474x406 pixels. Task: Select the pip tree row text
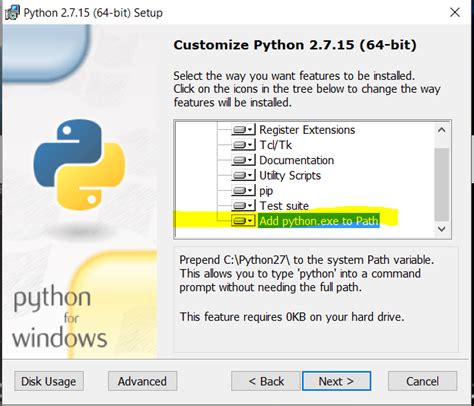(x=266, y=191)
